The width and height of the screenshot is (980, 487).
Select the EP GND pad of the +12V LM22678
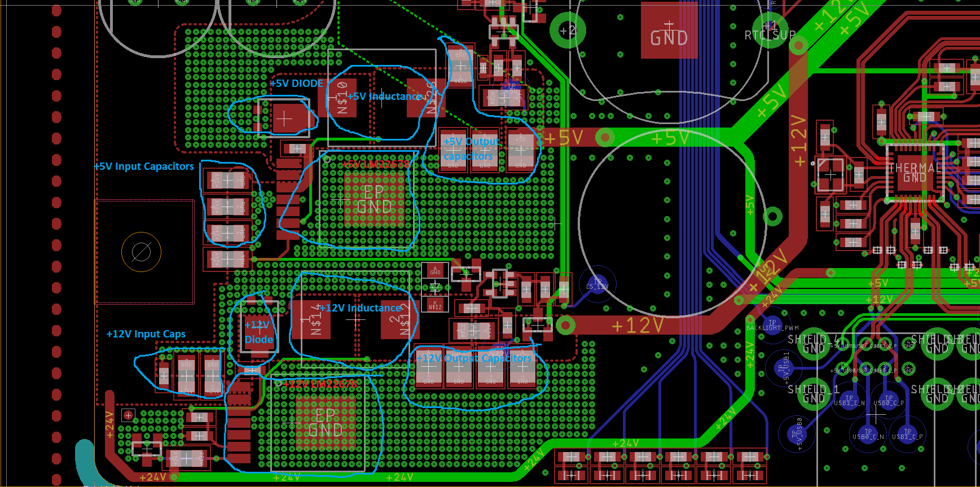click(x=326, y=422)
